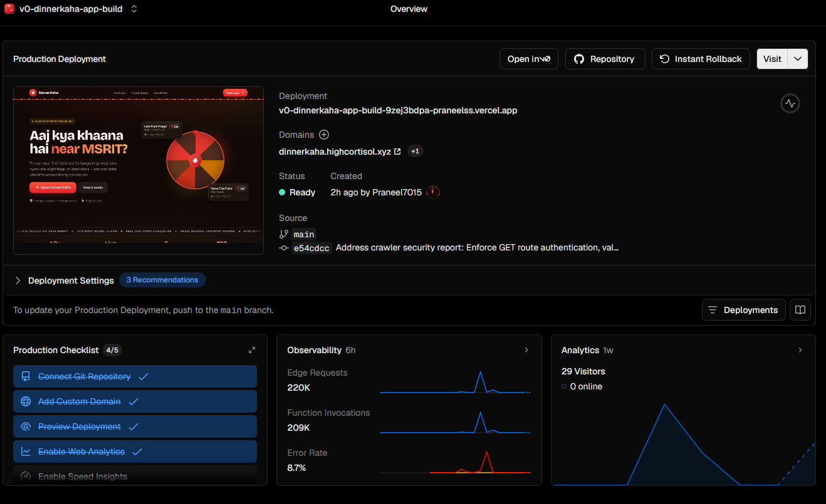826x504 pixels.
Task: Open Observability panel chevron arrow
Action: [526, 350]
